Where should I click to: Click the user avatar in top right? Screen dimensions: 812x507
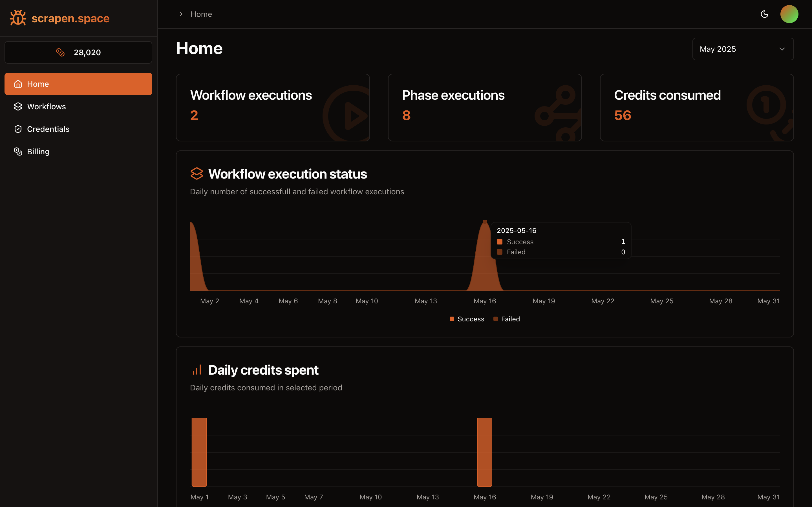789,14
